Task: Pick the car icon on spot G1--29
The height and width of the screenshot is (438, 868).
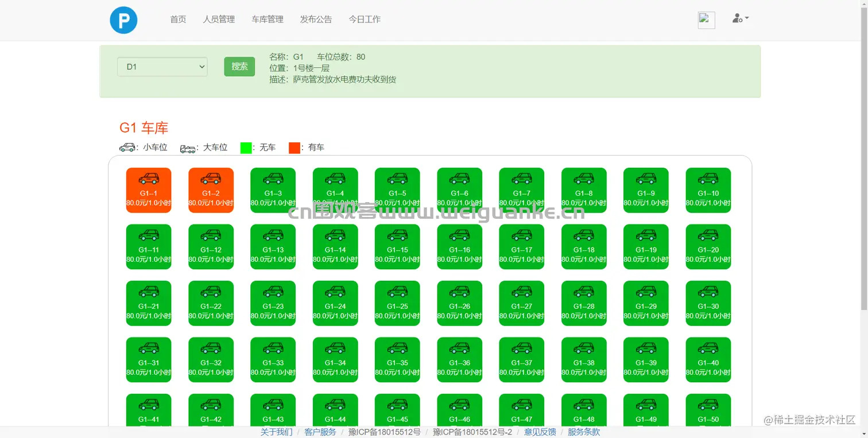Action: [x=646, y=292]
